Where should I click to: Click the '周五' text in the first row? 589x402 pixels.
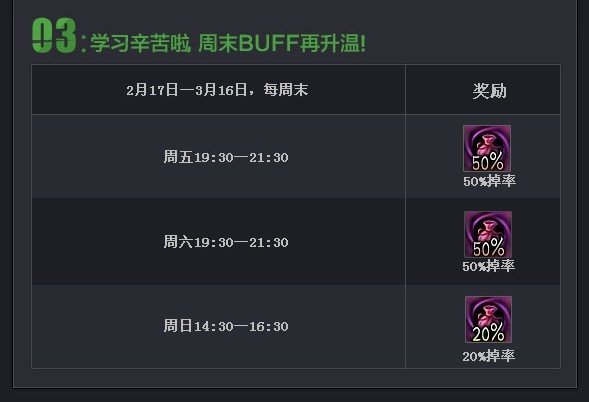coord(178,157)
